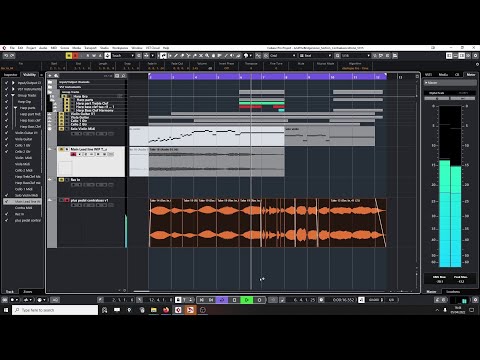Screen dimensions: 480x360
Task: Click the green Play button in transport
Action: (247, 300)
